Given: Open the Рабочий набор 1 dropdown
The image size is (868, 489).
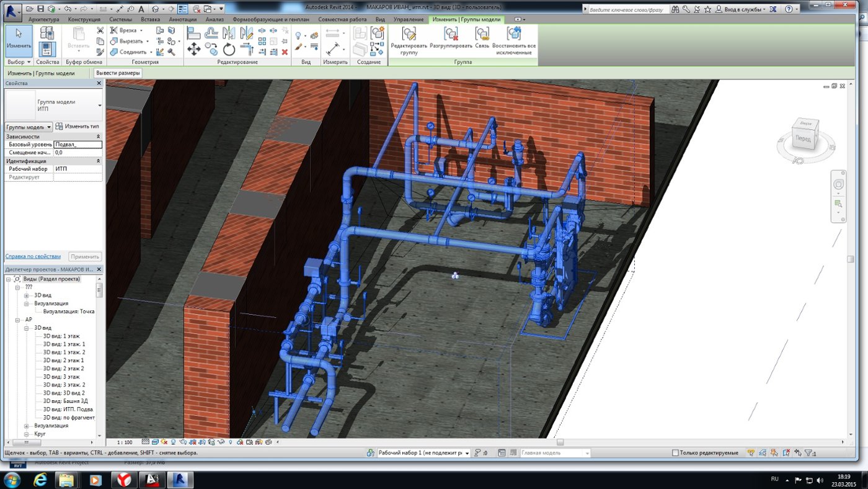Looking at the screenshot, I should (467, 453).
